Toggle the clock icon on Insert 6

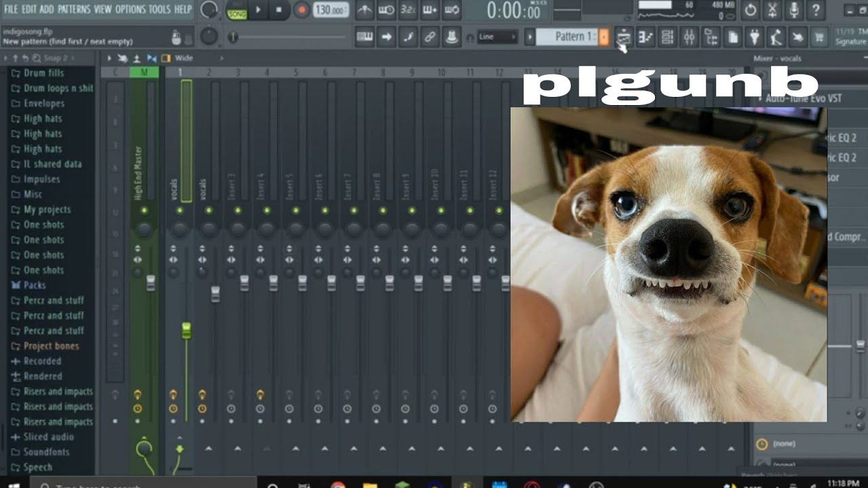pyautogui.click(x=318, y=409)
